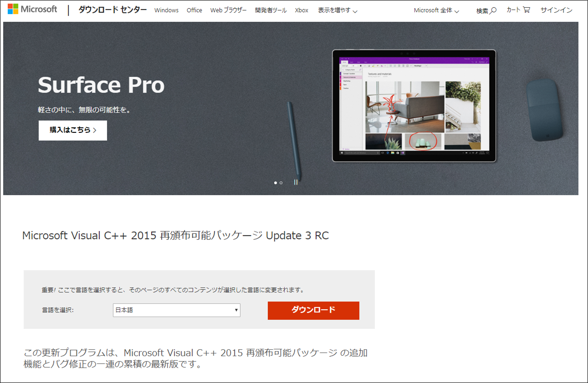Select the second carousel slide dot
This screenshot has width=588, height=383.
[281, 183]
